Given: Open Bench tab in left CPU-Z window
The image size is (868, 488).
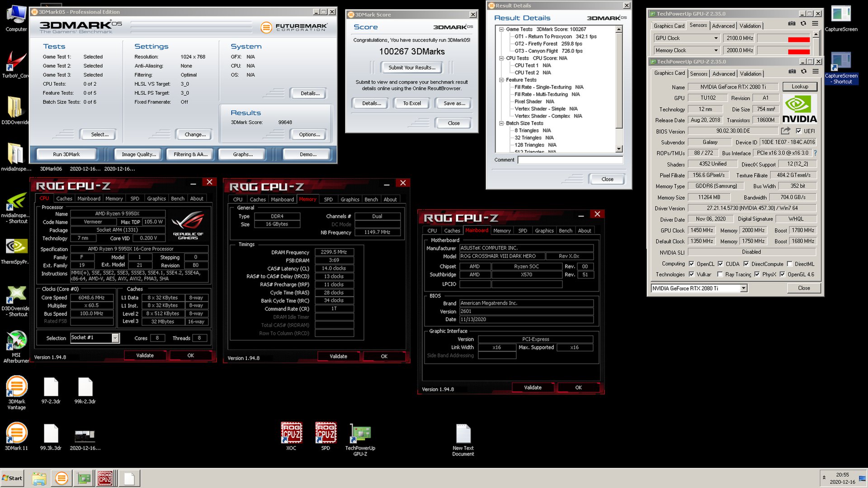Looking at the screenshot, I should coord(178,199).
